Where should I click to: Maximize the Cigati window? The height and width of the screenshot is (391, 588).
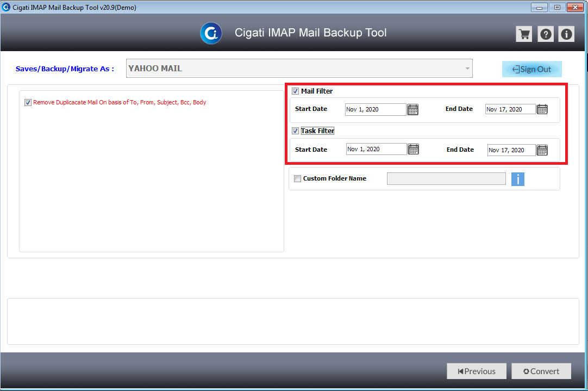pyautogui.click(x=557, y=8)
